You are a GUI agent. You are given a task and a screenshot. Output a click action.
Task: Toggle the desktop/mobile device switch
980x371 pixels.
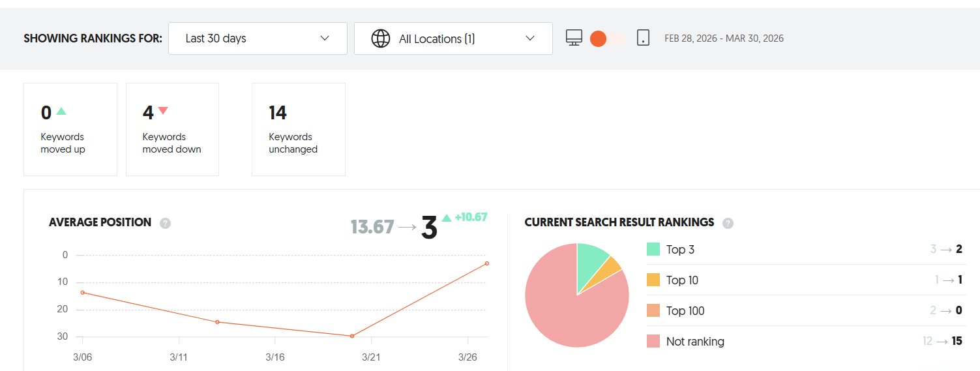(607, 38)
